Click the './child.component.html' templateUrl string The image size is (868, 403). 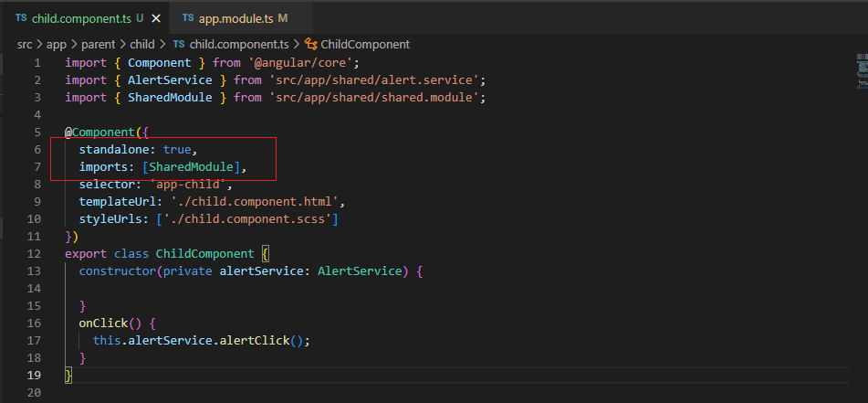pos(258,202)
